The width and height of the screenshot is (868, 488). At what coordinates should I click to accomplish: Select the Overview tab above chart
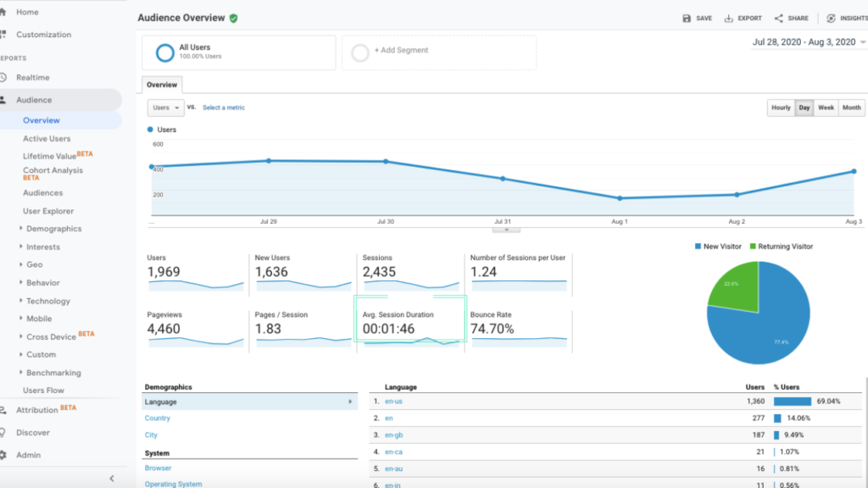162,85
